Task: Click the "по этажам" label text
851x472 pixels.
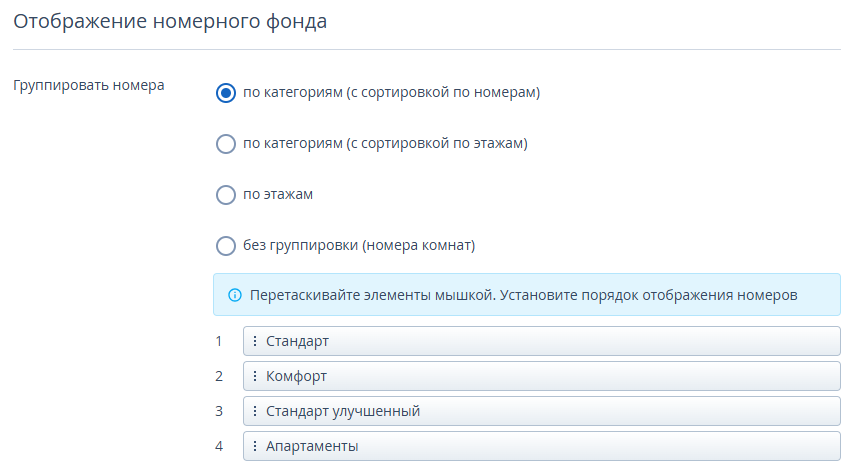Action: pos(278,194)
